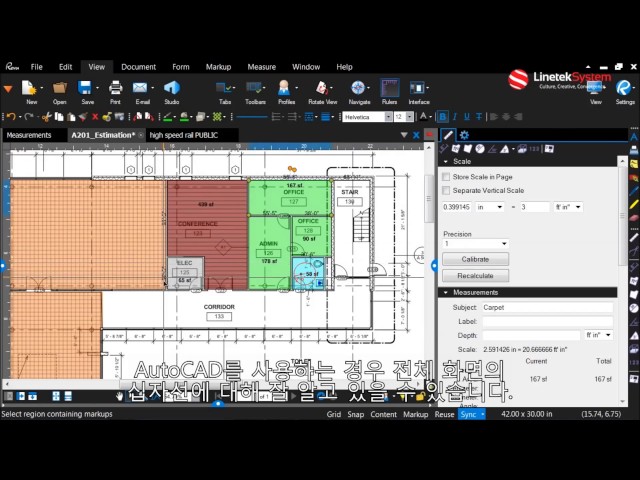
Task: Open the font size 12 dropdown
Action: [409, 117]
